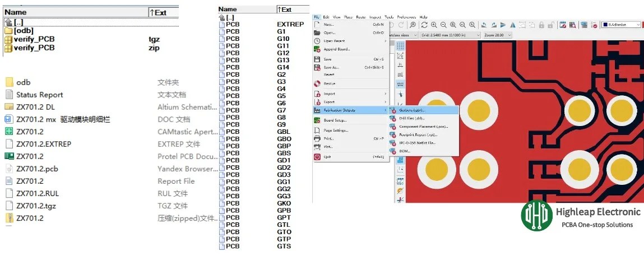Image resolution: width=644 pixels, height=261 pixels.
Task: Open the Zoom 20.00 dropdown
Action: 498,35
